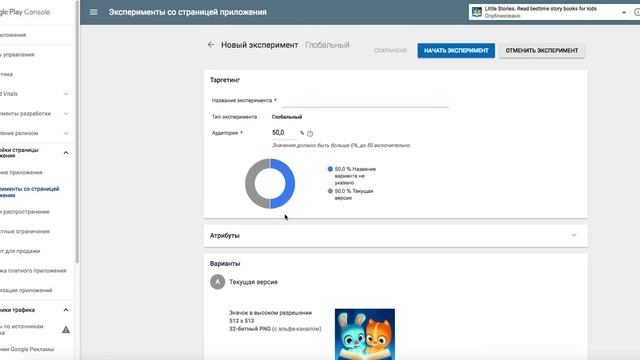The image size is (640, 360).
Task: Collapse the traffic sources sidebar group
Action: (66, 310)
